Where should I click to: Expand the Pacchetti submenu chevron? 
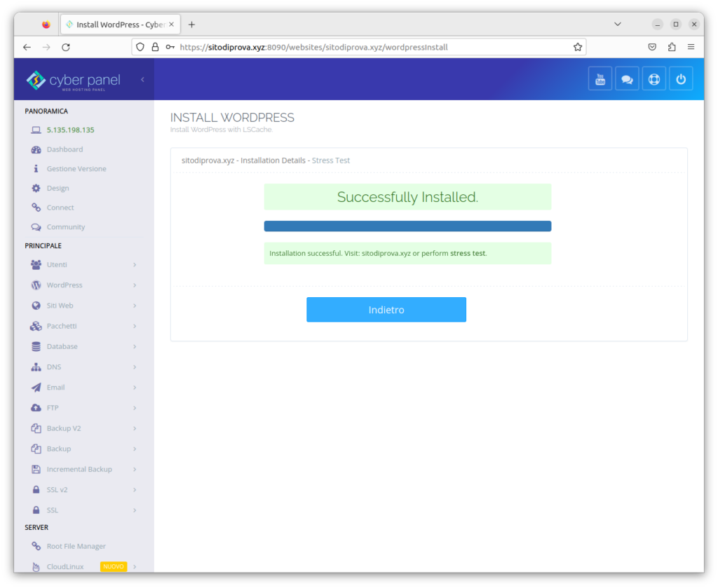click(135, 326)
